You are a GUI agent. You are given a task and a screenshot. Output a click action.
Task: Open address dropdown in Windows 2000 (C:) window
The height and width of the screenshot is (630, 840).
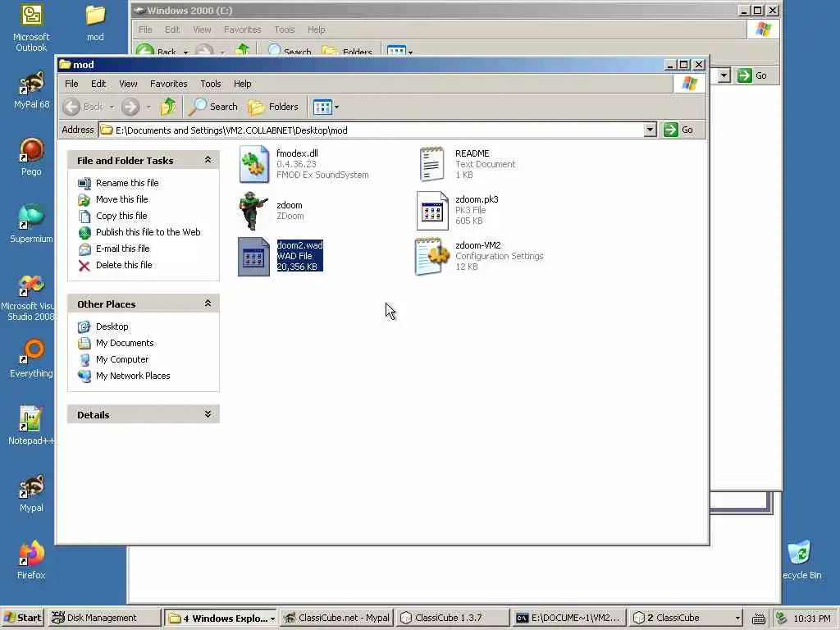pyautogui.click(x=724, y=75)
